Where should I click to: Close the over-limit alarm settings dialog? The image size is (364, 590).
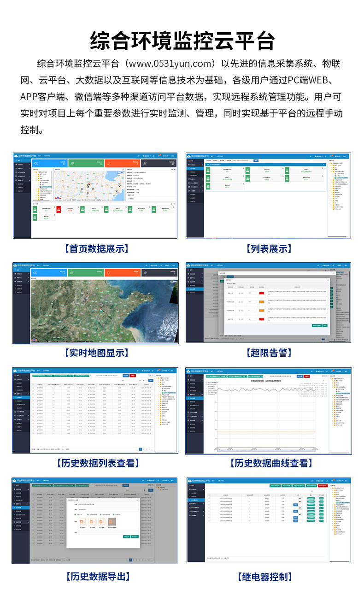[x=328, y=279]
